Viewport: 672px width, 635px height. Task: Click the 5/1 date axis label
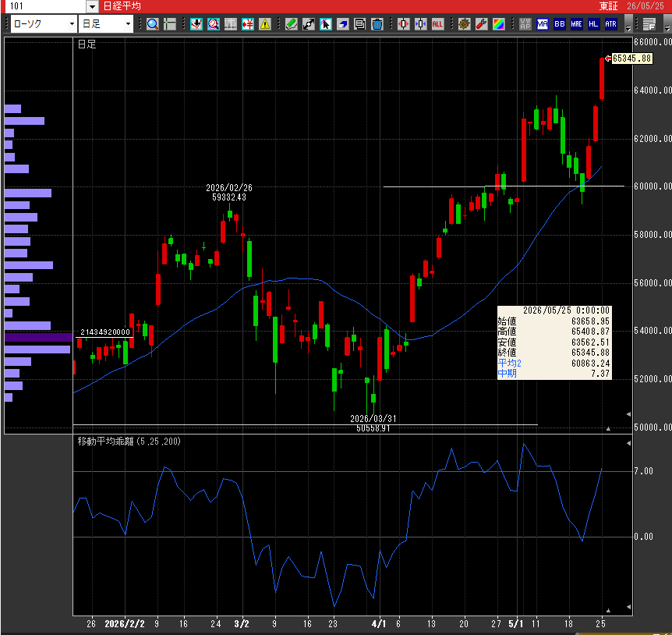tap(516, 624)
